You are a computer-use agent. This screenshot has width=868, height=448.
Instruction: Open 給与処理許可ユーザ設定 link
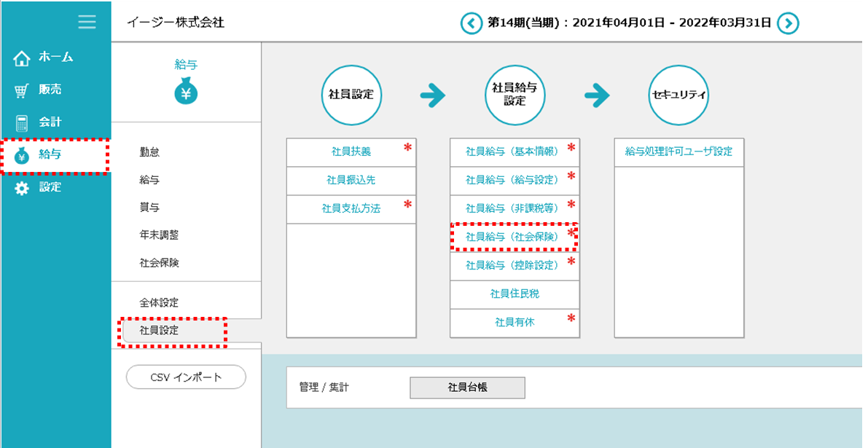click(679, 152)
